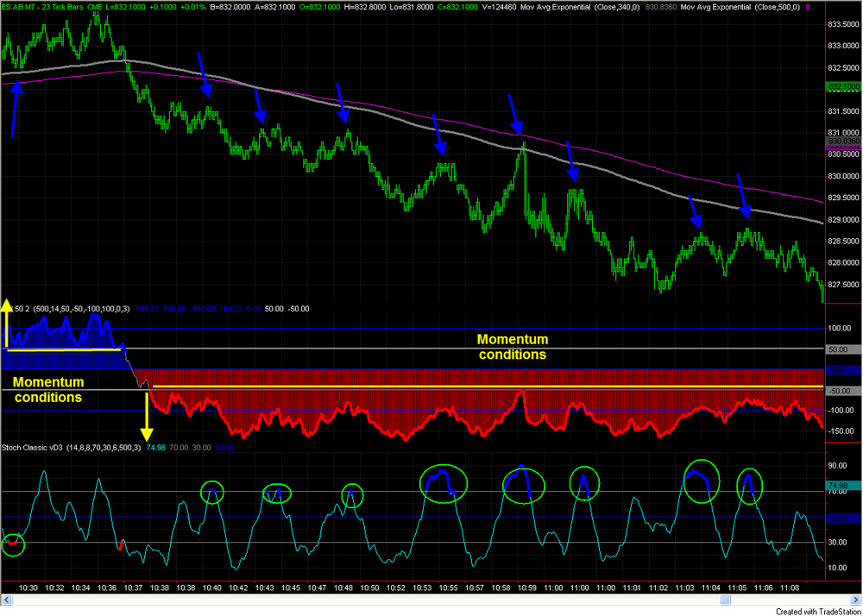Click the 'ES.AB M7 - 23 Tick Bars' symbol label

pyautogui.click(x=41, y=8)
